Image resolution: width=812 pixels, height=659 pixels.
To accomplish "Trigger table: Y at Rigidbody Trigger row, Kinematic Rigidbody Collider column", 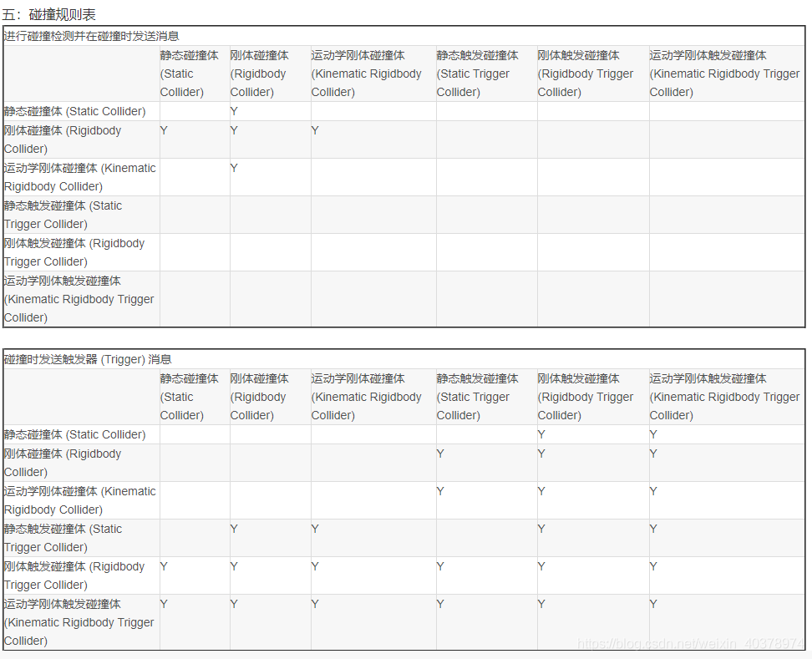I will (x=315, y=566).
